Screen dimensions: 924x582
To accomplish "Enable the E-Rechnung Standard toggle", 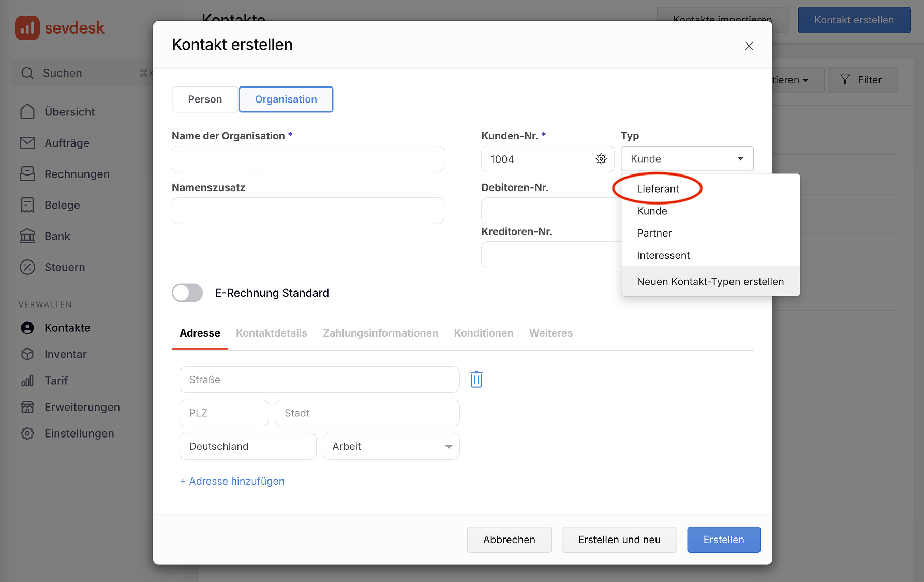I will click(187, 293).
